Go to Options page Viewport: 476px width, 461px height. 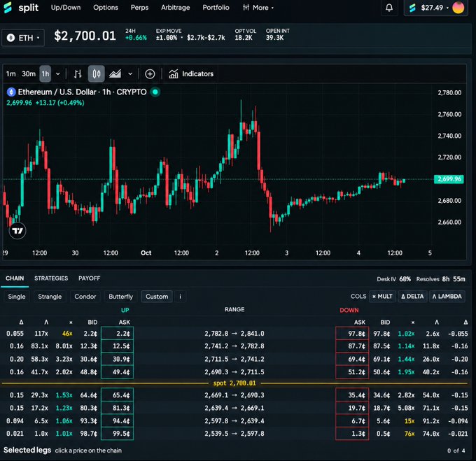(106, 8)
